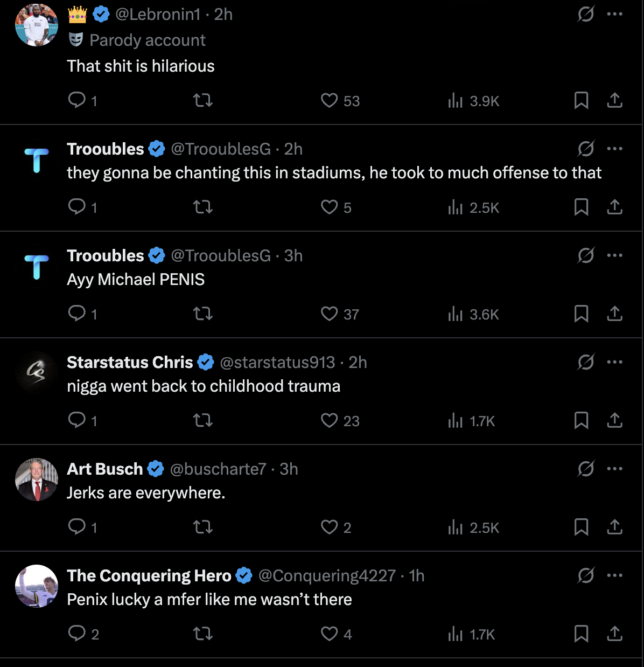Repost the 'went back to childhood trauma' tweet
The height and width of the screenshot is (667, 644).
202,420
